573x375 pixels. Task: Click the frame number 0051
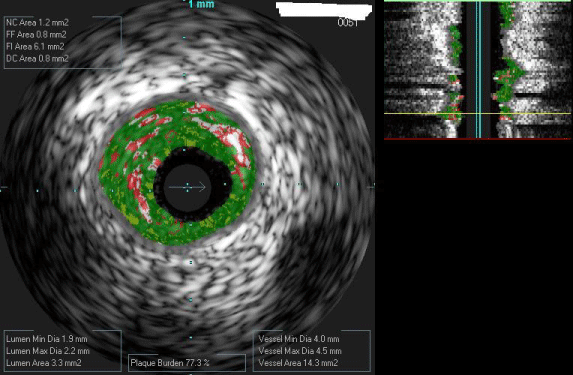coord(348,23)
